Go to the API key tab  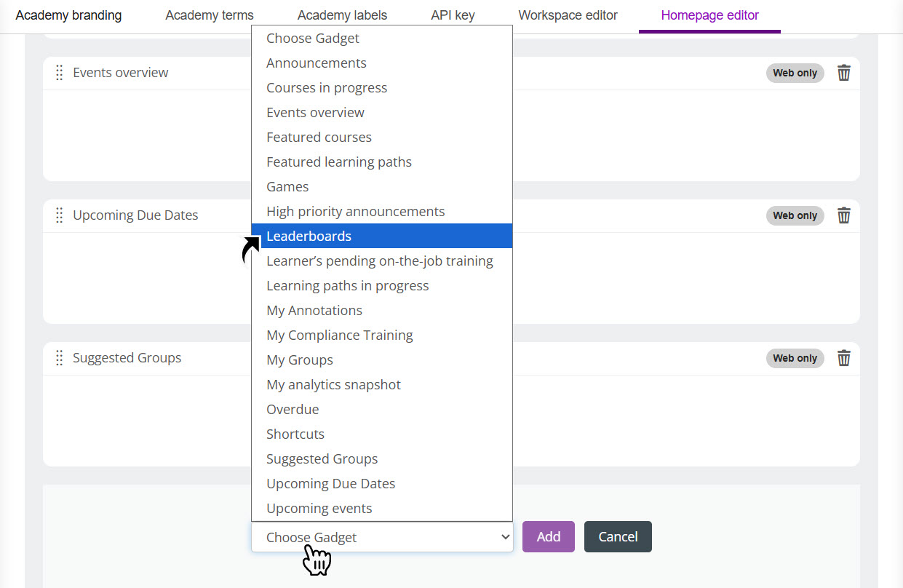[453, 15]
